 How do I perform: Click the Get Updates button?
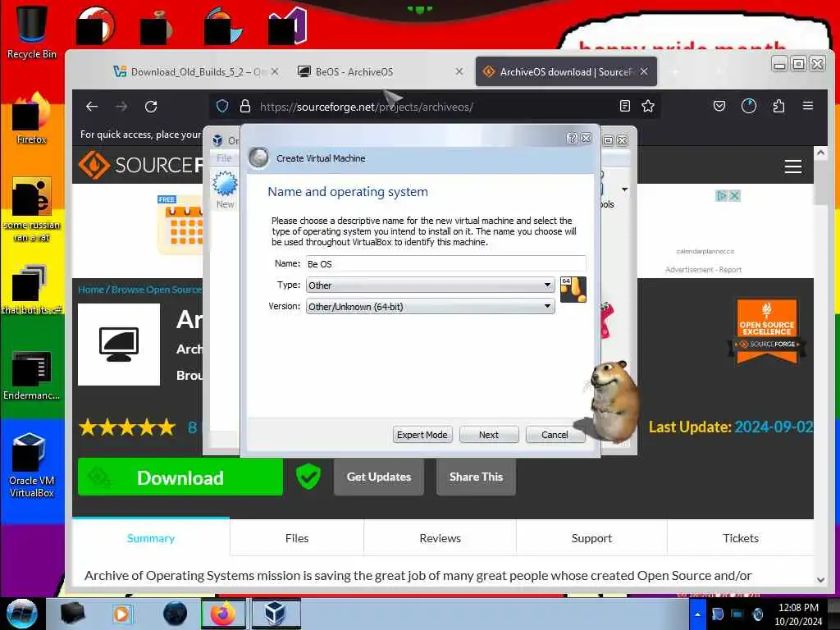pyautogui.click(x=379, y=477)
